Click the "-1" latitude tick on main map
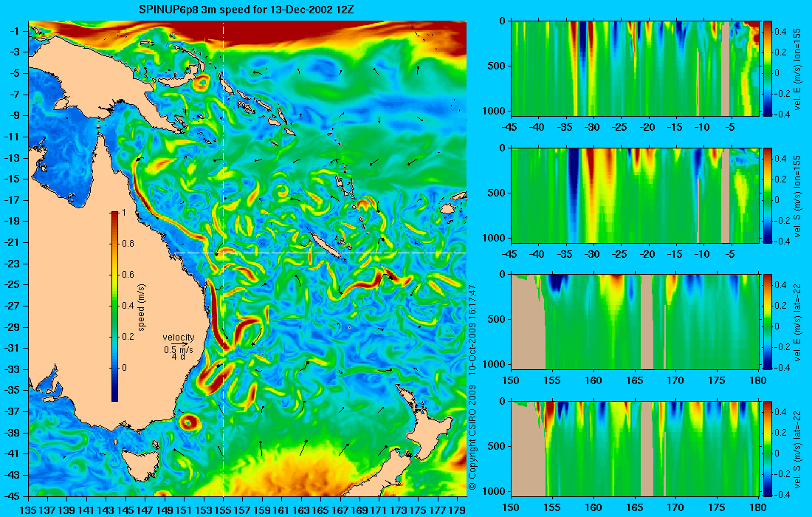The height and width of the screenshot is (517, 812). (x=16, y=30)
